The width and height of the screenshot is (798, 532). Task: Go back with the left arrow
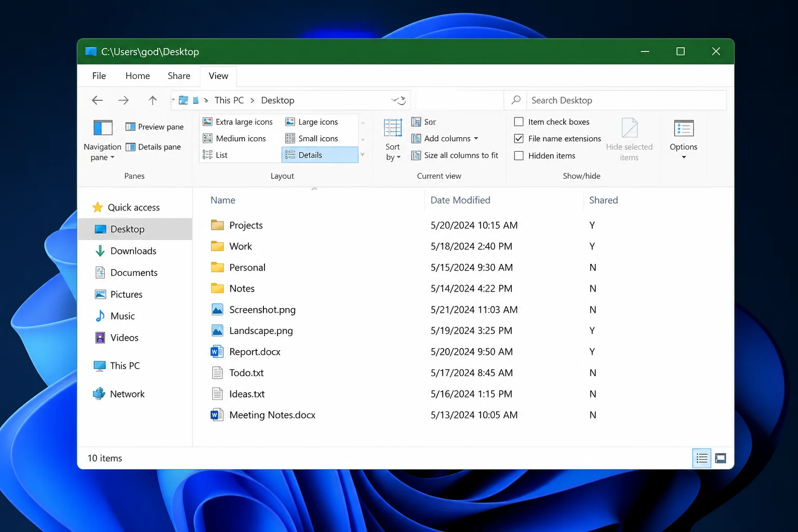coord(97,100)
